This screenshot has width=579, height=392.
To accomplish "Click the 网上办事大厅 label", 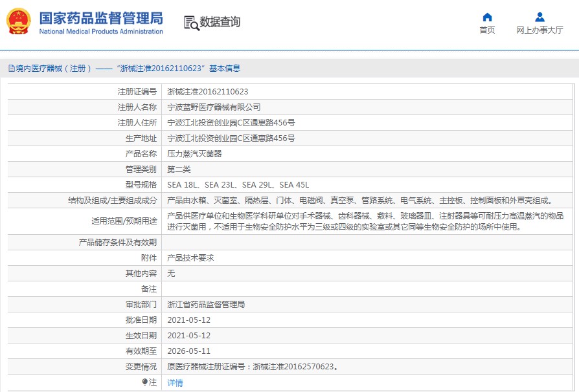I will [539, 30].
